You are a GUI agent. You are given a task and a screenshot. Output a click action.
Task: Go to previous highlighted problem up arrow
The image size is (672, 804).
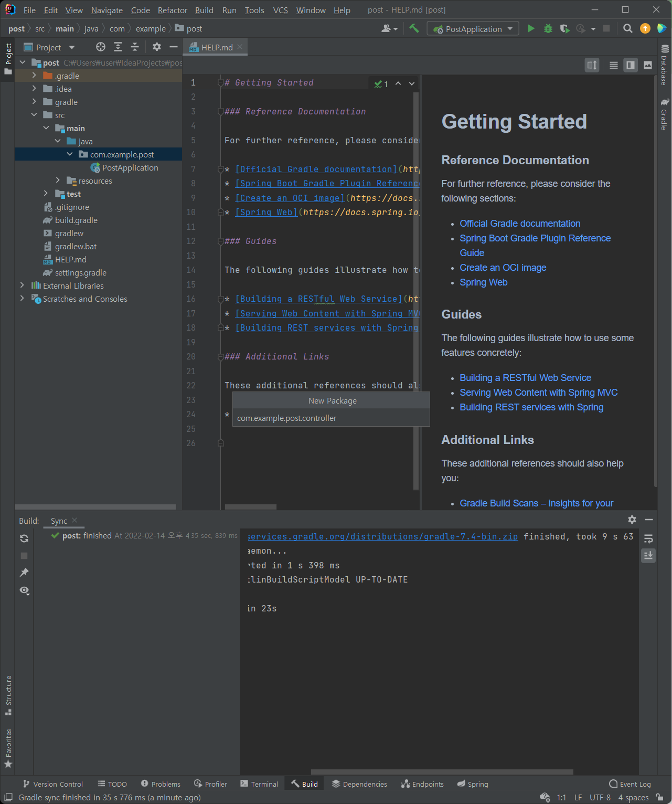[x=398, y=83]
